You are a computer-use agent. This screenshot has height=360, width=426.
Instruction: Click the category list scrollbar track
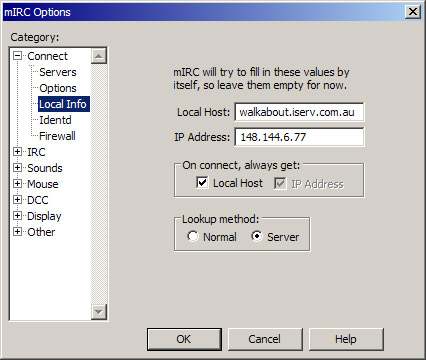pos(99,184)
